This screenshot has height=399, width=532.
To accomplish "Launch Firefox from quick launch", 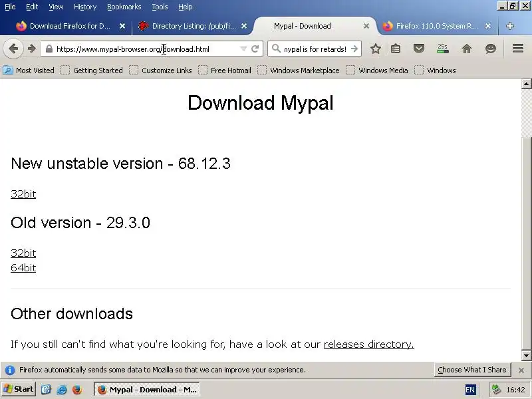I will point(77,390).
